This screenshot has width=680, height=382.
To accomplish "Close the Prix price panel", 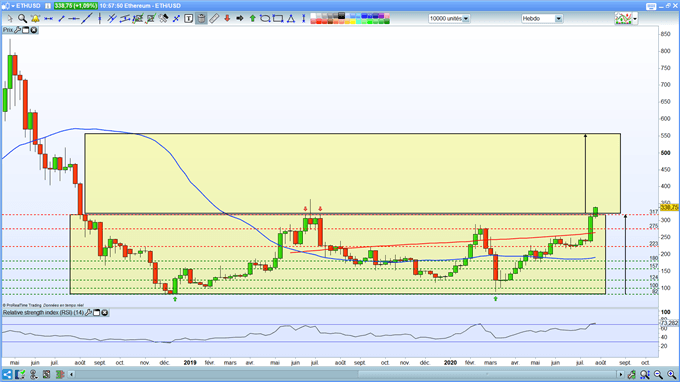I will pyautogui.click(x=34, y=30).
